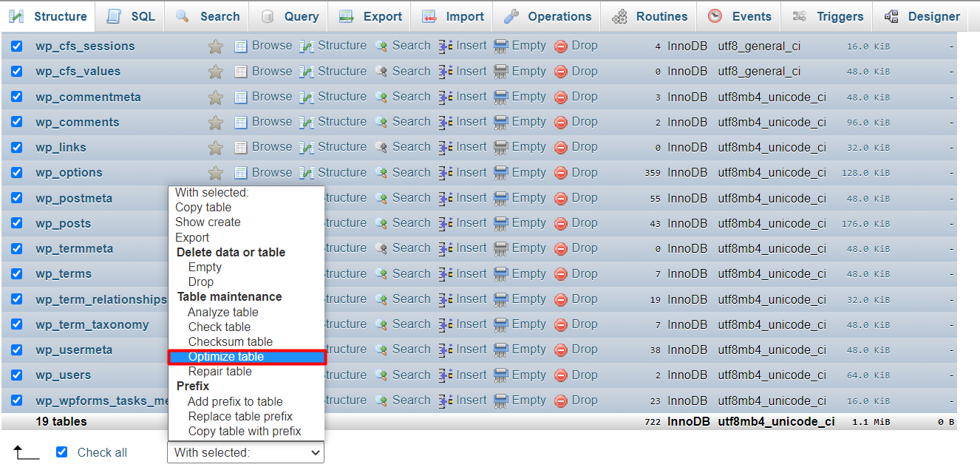This screenshot has height=470, width=980.
Task: Choose Optimize table from the menu
Action: [226, 356]
